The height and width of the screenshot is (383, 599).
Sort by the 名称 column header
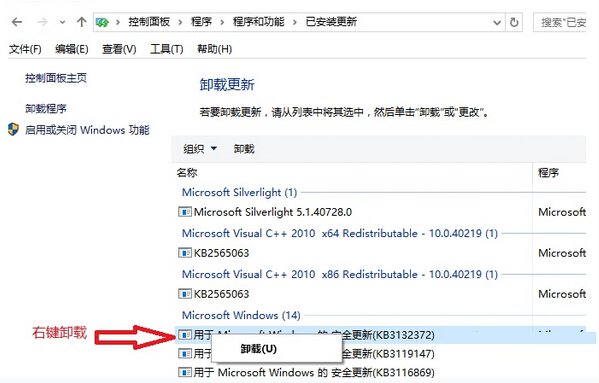point(187,173)
